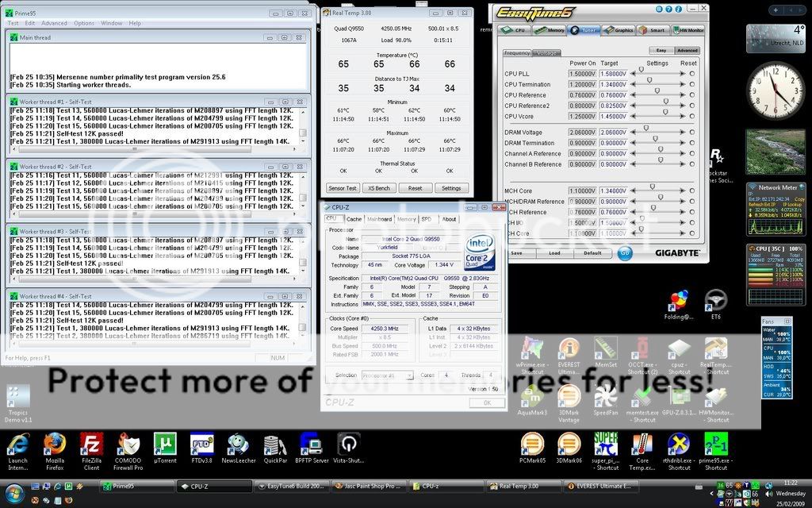Select the CPU Reference2 reset radio button
This screenshot has width=812, height=508.
pos(692,106)
